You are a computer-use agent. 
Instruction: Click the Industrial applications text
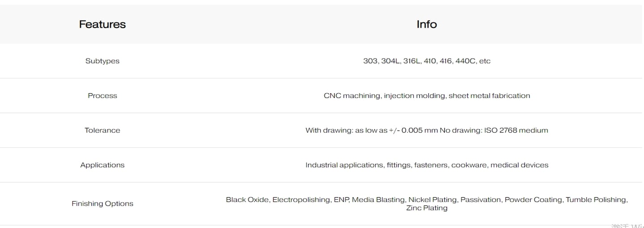(344, 165)
